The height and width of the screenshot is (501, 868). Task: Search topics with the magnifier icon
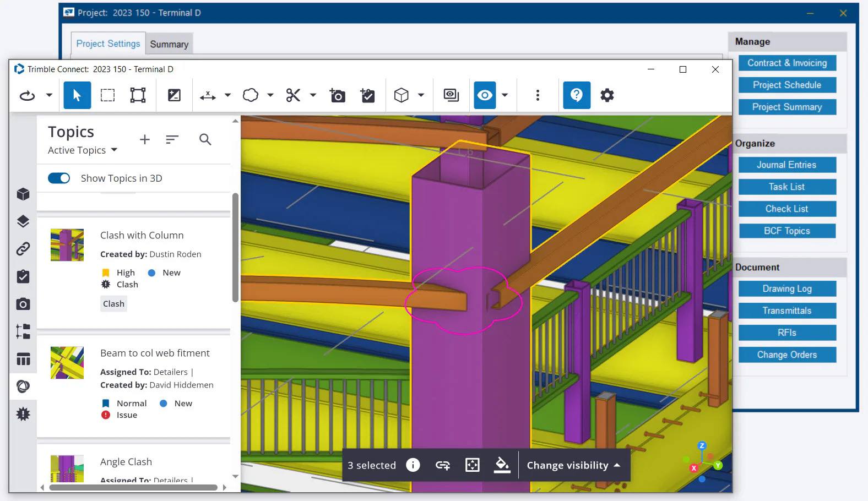(205, 140)
